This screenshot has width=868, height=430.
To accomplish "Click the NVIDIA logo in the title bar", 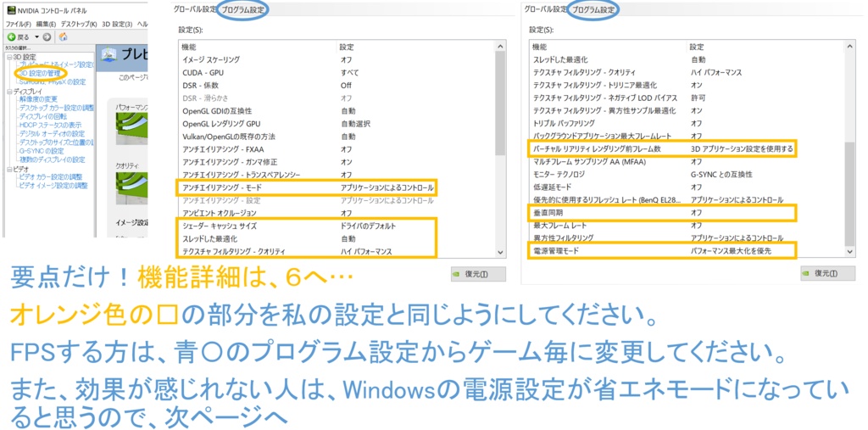I will (x=11, y=10).
